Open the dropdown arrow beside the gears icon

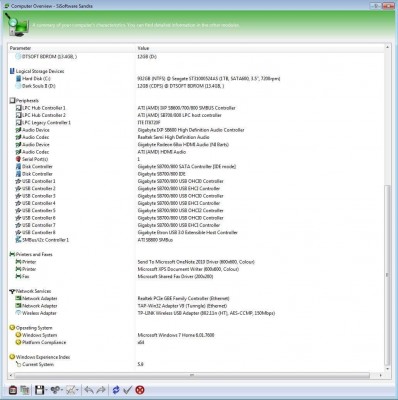[x=62, y=390]
